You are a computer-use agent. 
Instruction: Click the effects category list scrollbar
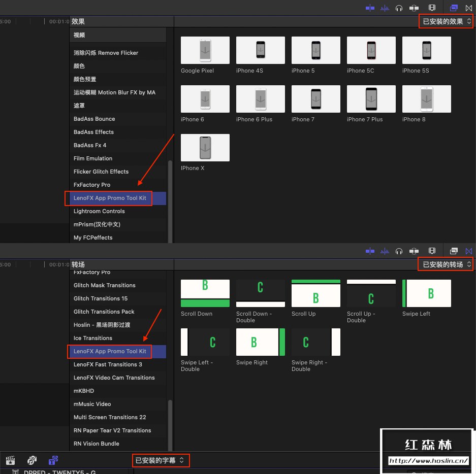click(170, 201)
